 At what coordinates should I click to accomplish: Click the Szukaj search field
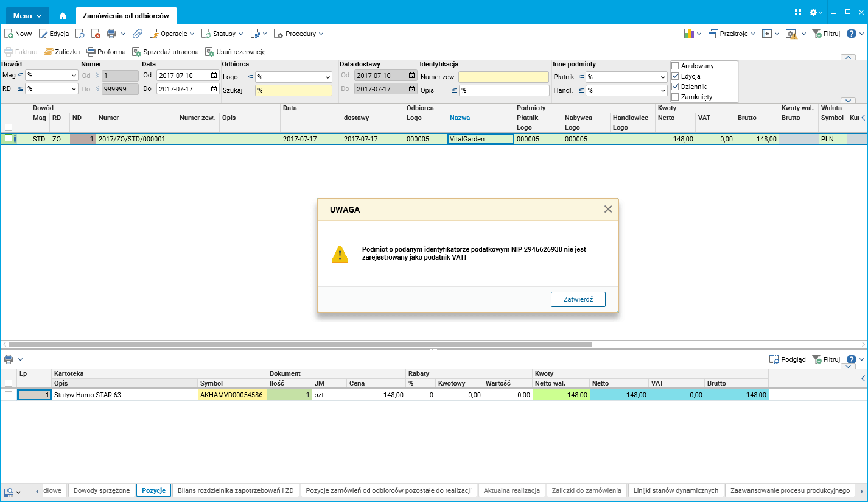tap(294, 90)
